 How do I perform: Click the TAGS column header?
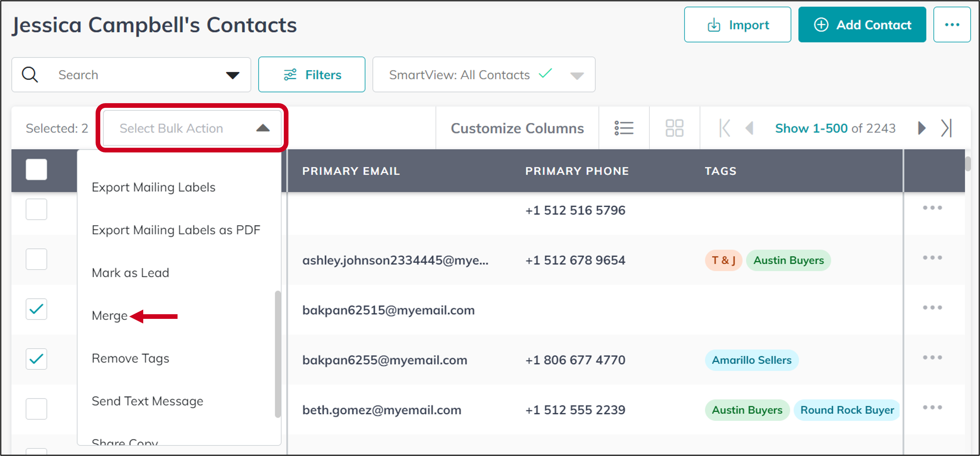coord(721,171)
